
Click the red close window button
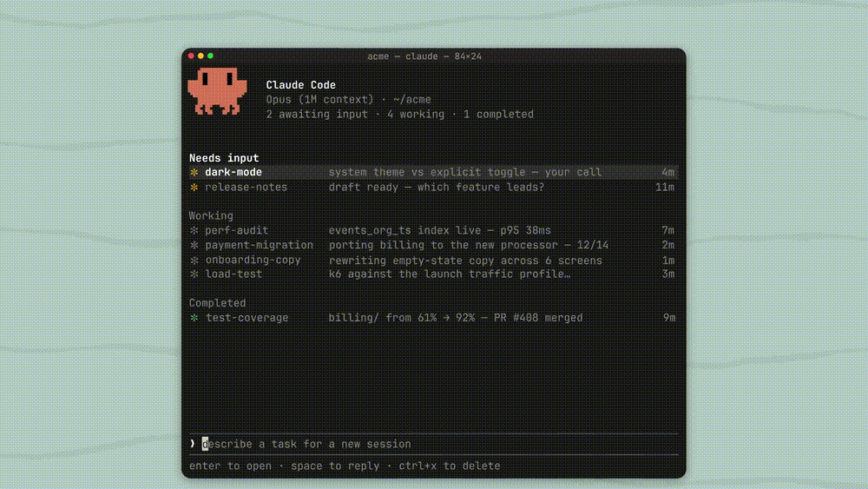point(191,56)
